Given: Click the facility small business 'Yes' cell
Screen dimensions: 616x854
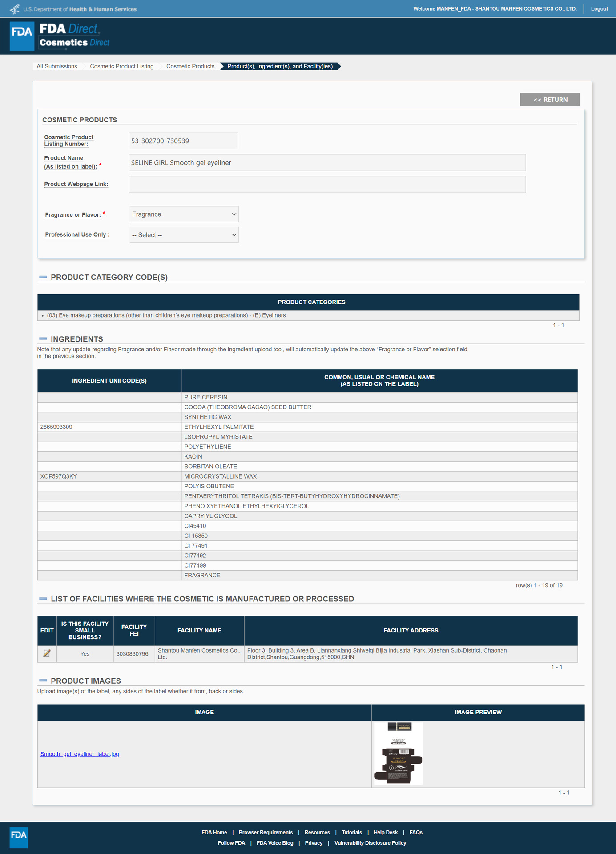Looking at the screenshot, I should (85, 654).
